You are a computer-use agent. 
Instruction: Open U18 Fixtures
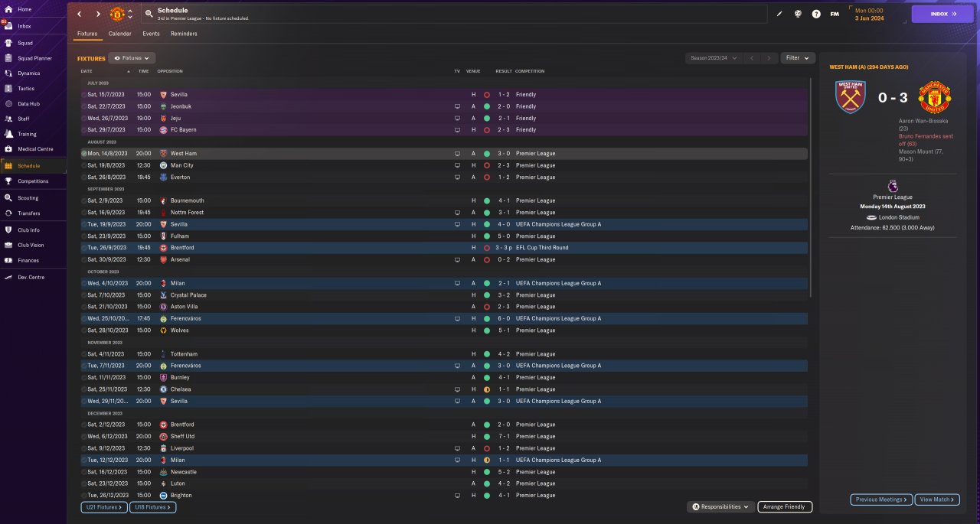point(153,507)
